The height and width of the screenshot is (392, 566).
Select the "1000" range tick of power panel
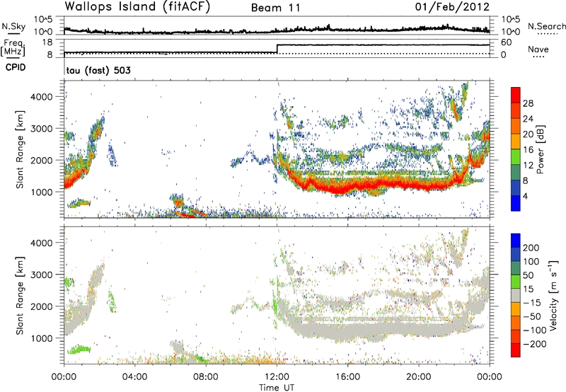[42, 192]
